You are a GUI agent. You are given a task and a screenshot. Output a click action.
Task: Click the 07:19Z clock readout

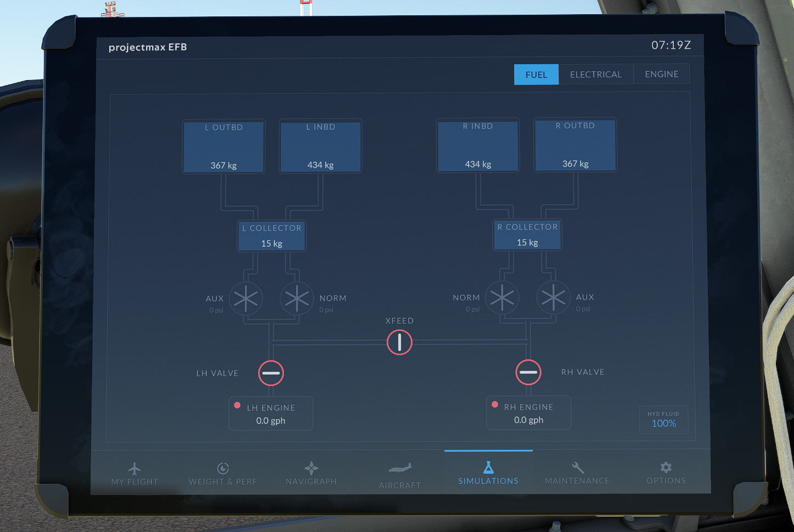tap(671, 46)
